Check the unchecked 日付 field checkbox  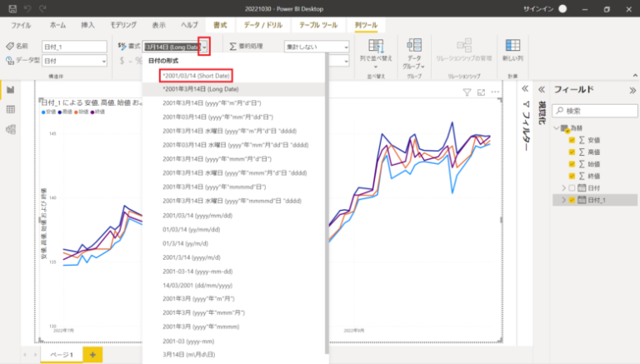pos(571,188)
